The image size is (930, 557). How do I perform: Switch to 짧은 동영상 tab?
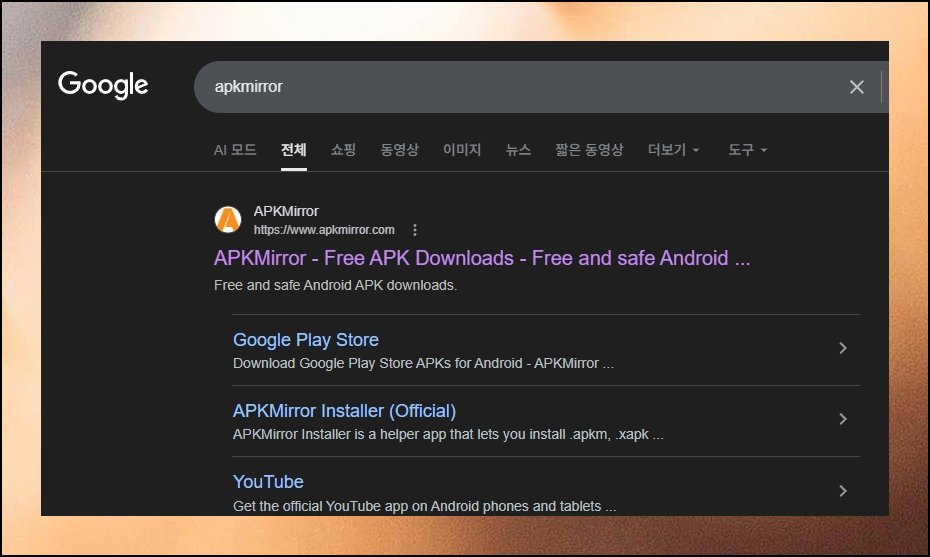click(590, 149)
